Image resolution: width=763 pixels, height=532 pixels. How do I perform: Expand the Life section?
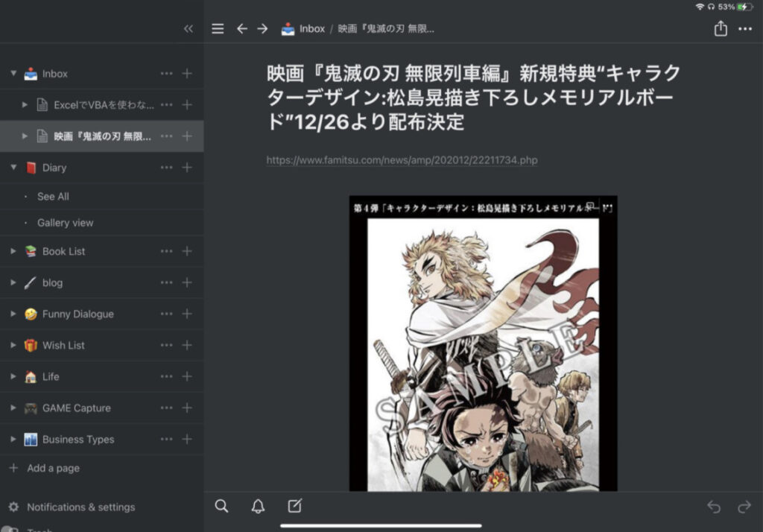(x=13, y=376)
